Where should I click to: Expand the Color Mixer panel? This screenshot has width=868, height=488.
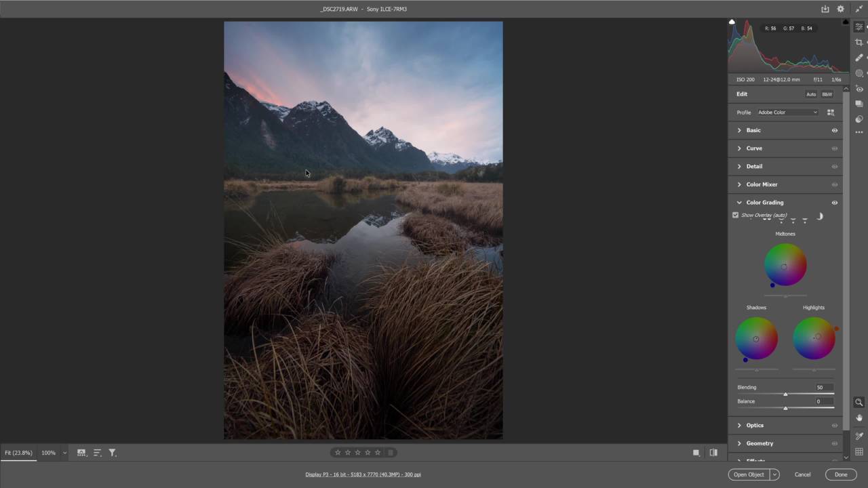[x=739, y=184]
